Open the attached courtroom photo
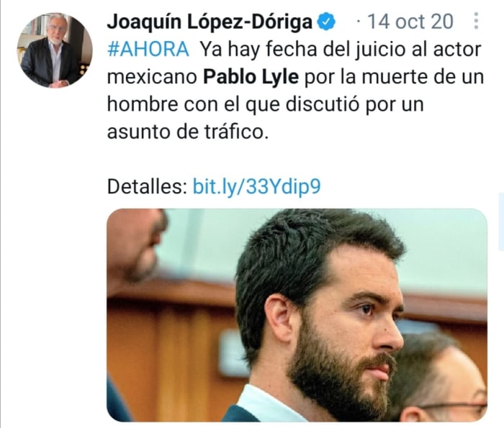The height and width of the screenshot is (428, 504). pyautogui.click(x=297, y=315)
